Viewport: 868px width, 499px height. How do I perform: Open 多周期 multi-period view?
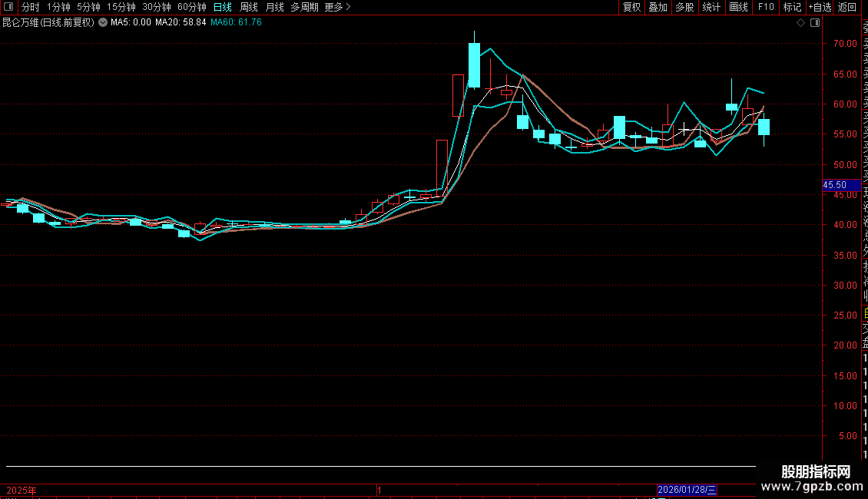tap(304, 7)
